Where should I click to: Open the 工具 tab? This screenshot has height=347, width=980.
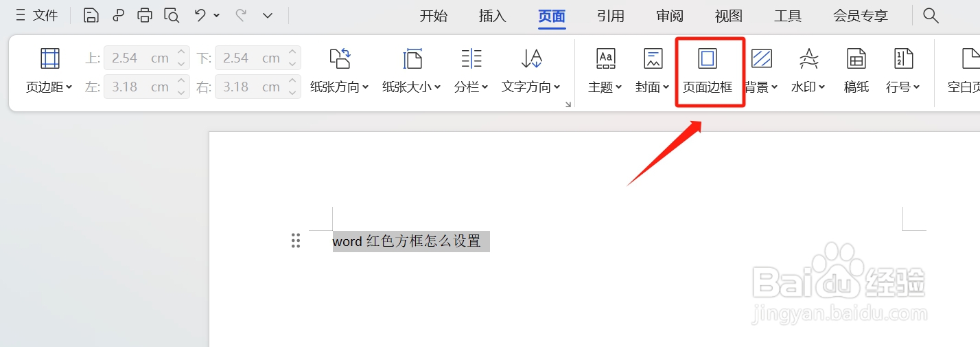click(x=788, y=16)
